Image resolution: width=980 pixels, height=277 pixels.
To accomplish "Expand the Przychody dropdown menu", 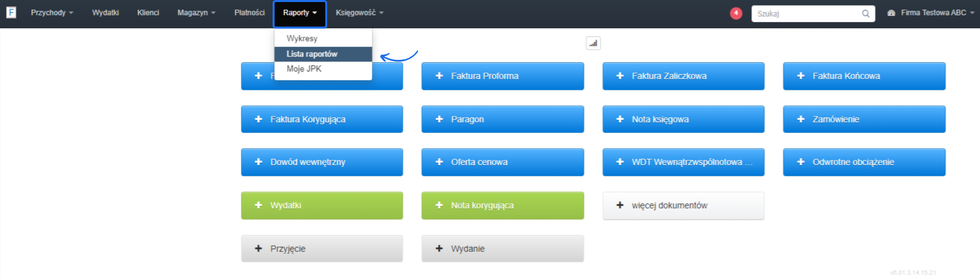I will pyautogui.click(x=52, y=13).
